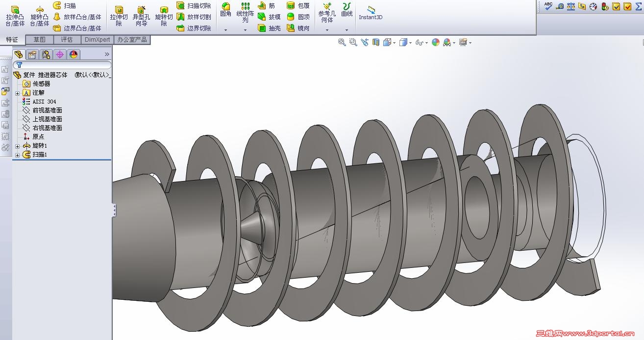Screen dimensions: 644x340
Task: Select 前视基准面 front plane
Action: coord(42,110)
